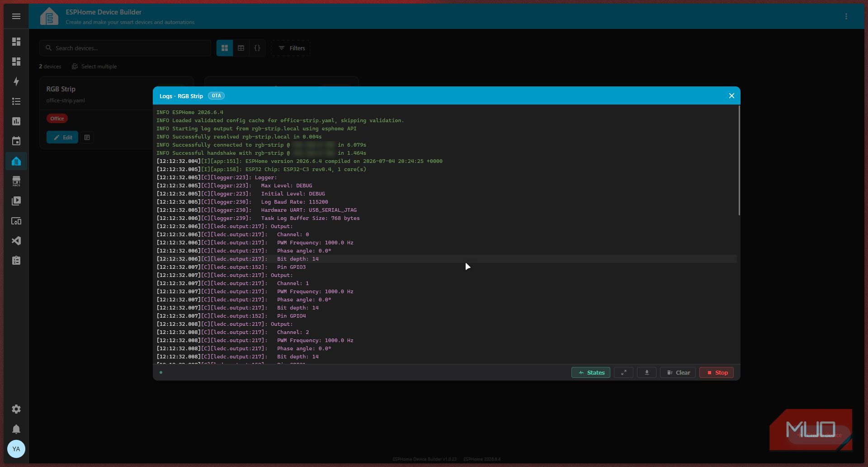Screen dimensions: 868x467
Task: Switch to table view
Action: coord(241,48)
